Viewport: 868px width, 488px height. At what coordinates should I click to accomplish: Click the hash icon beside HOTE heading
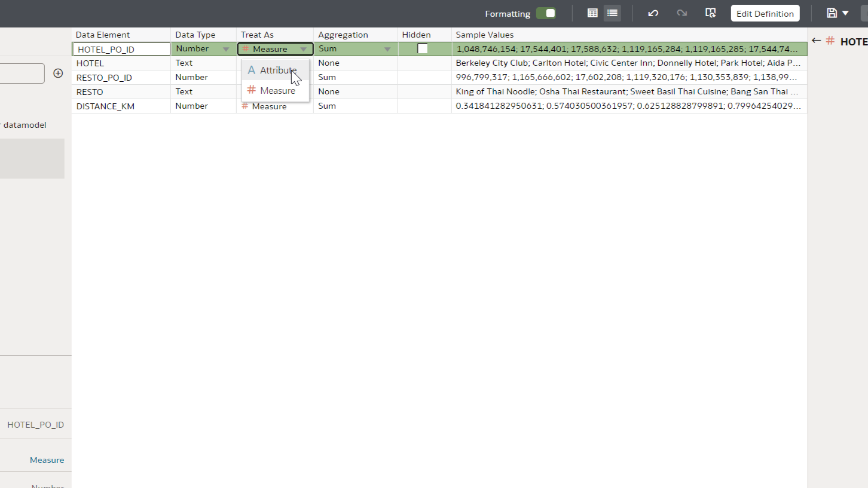tap(830, 41)
